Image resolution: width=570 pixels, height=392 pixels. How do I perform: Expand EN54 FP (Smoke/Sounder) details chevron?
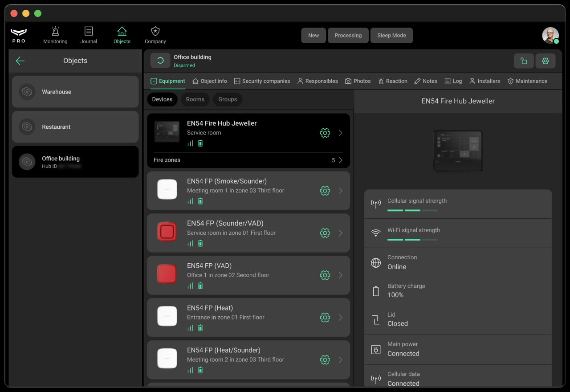(341, 191)
